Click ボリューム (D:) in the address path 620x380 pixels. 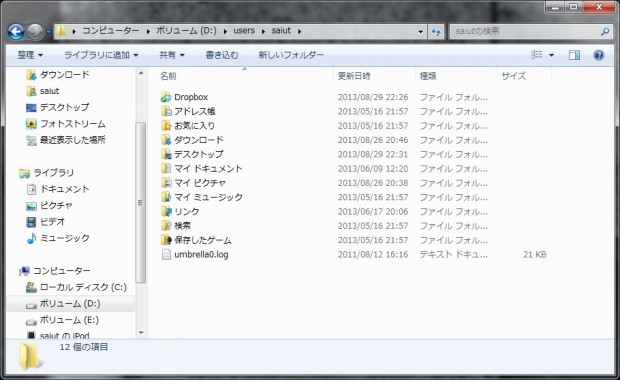186,31
